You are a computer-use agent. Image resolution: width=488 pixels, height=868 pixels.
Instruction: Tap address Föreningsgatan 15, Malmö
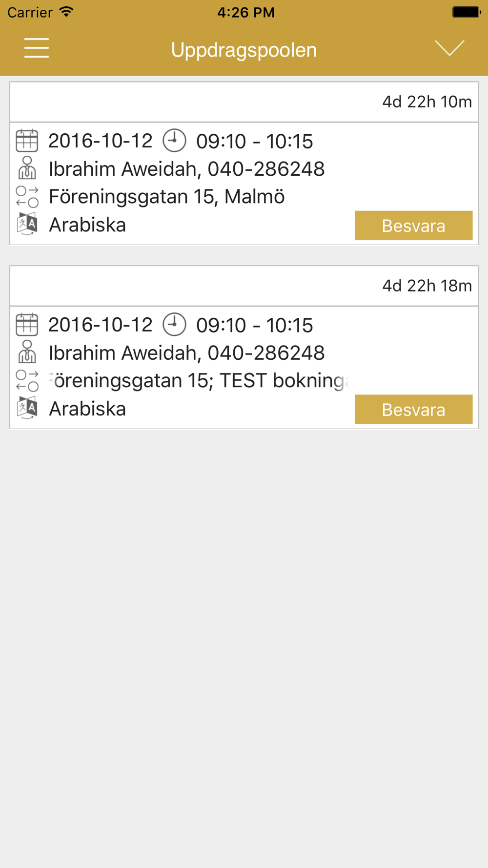[x=166, y=197]
